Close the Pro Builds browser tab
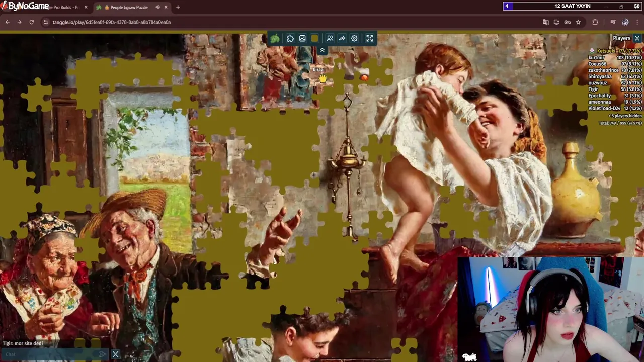The height and width of the screenshot is (362, 644). click(86, 7)
